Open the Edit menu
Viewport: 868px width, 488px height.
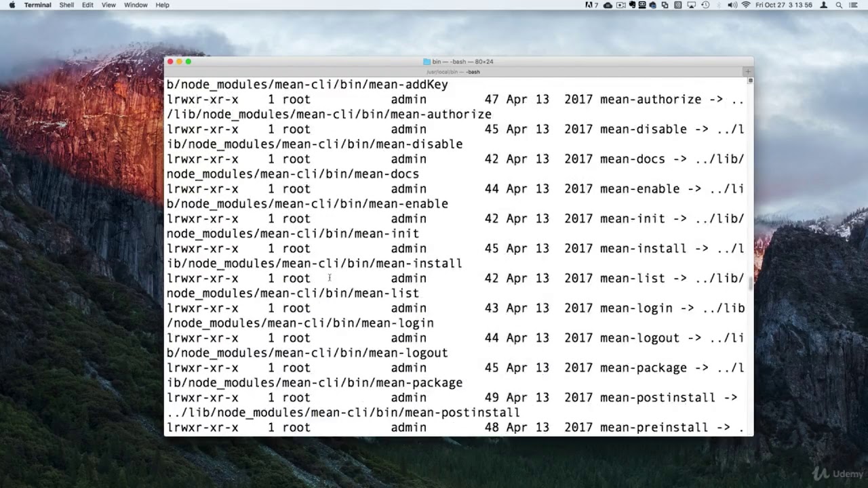coord(87,5)
